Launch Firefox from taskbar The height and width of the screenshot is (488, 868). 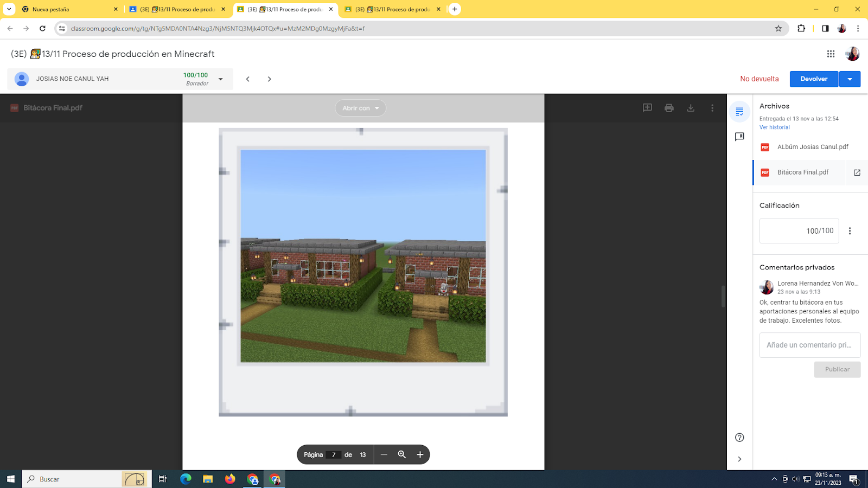(230, 479)
